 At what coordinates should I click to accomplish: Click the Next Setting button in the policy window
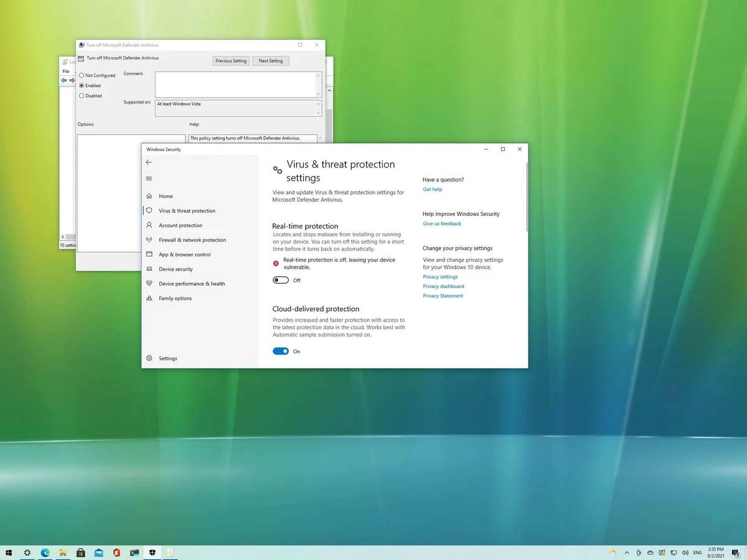tap(271, 61)
